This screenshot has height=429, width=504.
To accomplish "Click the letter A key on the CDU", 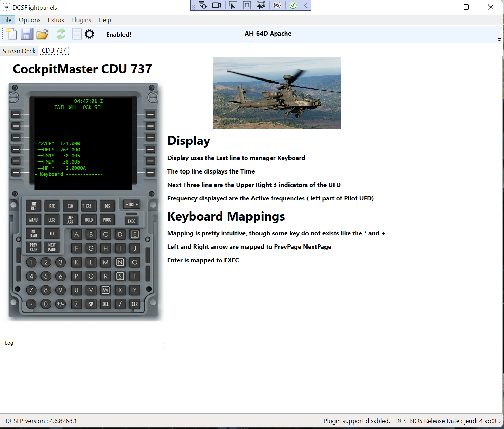I will point(76,234).
